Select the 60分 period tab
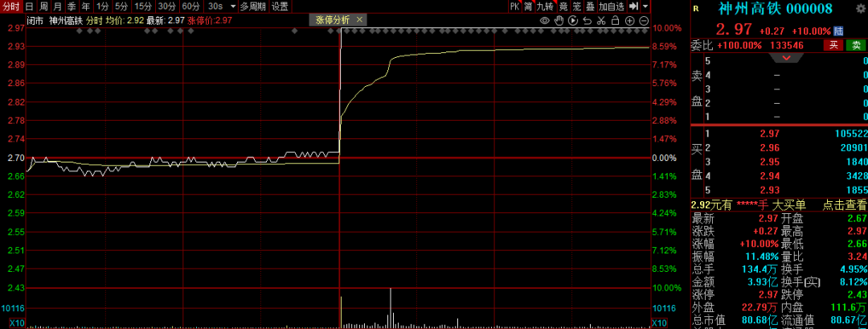Screen dimensions: 868x329 coord(190,6)
